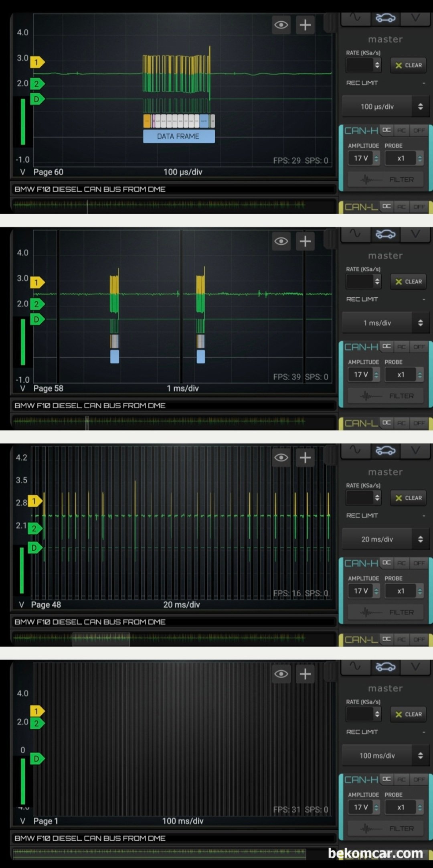Toggle eye visibility icon in Page 60 scope
The image size is (433, 868).
pyautogui.click(x=281, y=25)
